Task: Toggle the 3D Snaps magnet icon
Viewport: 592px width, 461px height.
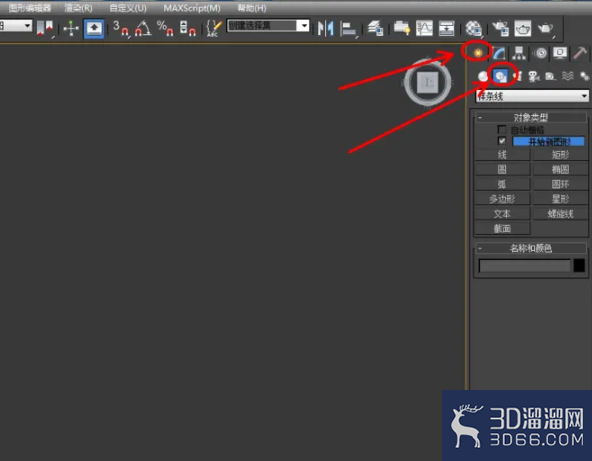Action: [121, 28]
